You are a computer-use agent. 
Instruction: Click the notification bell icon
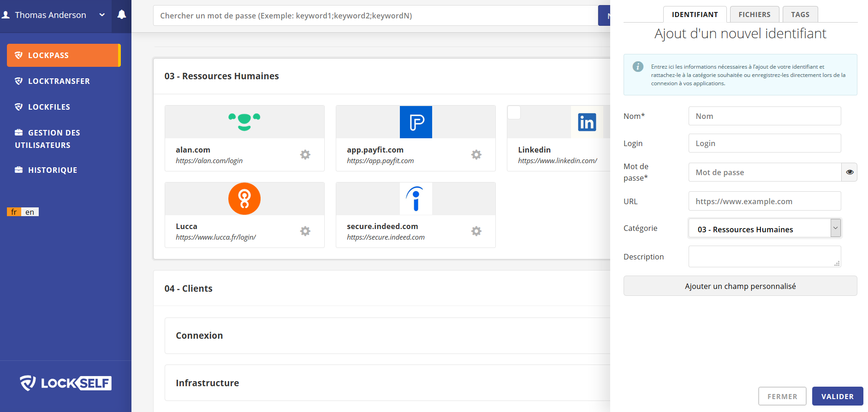point(121,15)
